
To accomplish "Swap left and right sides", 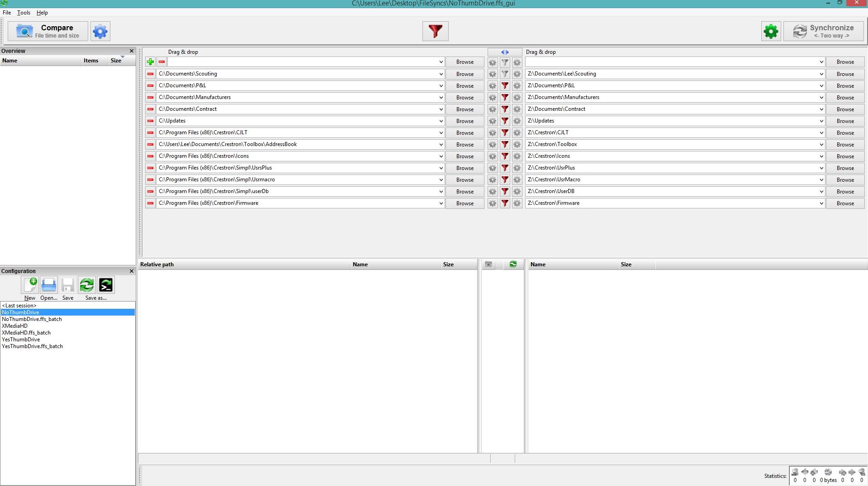I will [505, 52].
